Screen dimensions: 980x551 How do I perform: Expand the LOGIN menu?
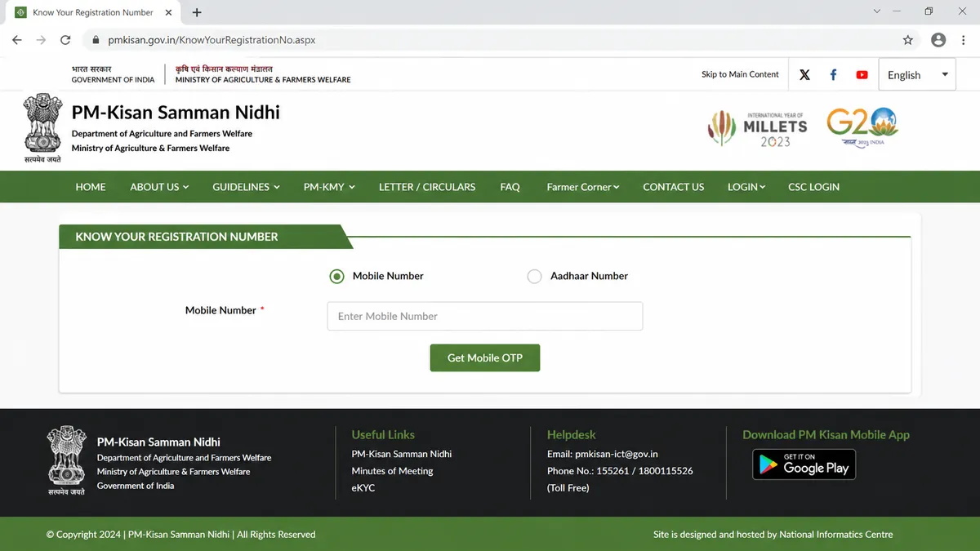pos(746,187)
